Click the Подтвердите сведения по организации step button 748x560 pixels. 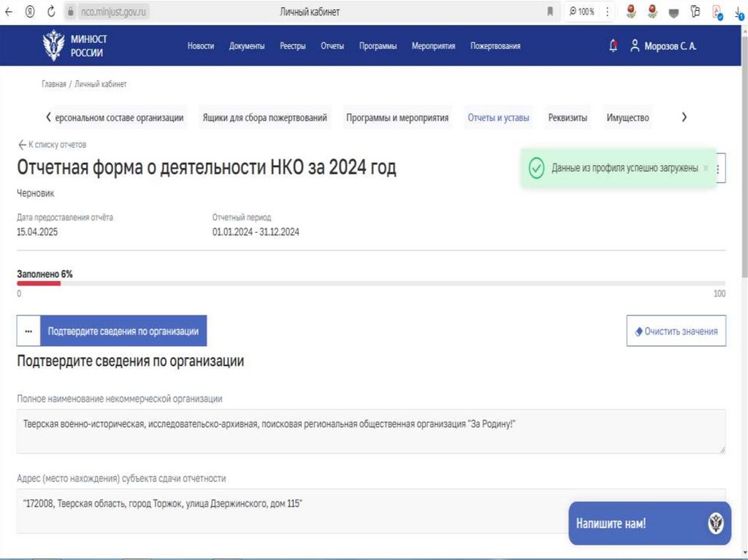pyautogui.click(x=123, y=331)
